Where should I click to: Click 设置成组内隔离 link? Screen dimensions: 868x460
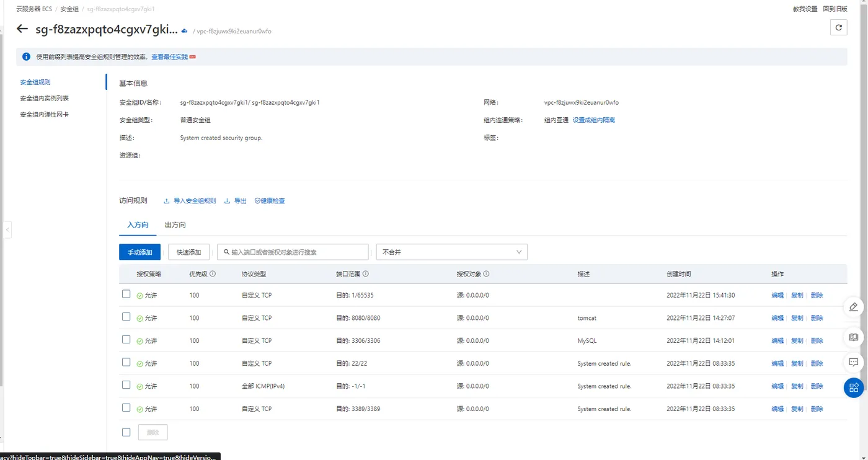pos(594,120)
